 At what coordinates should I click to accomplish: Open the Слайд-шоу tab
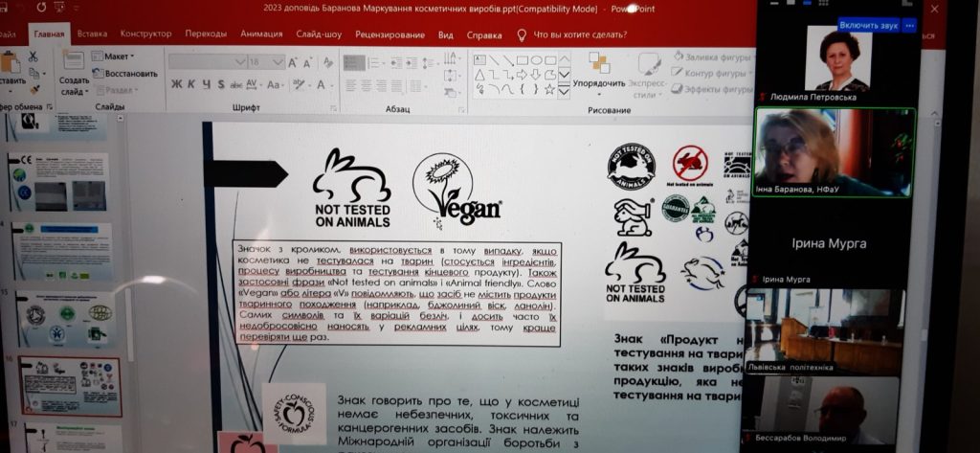coord(319,34)
